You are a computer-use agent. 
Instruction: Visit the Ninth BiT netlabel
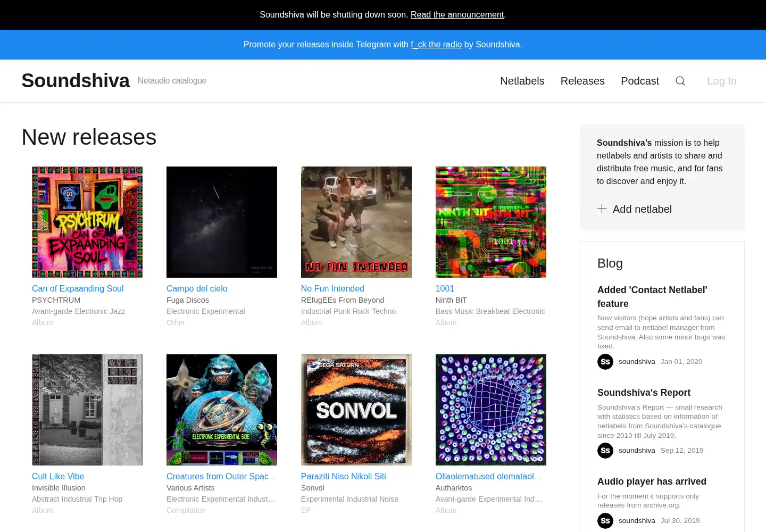coord(451,300)
